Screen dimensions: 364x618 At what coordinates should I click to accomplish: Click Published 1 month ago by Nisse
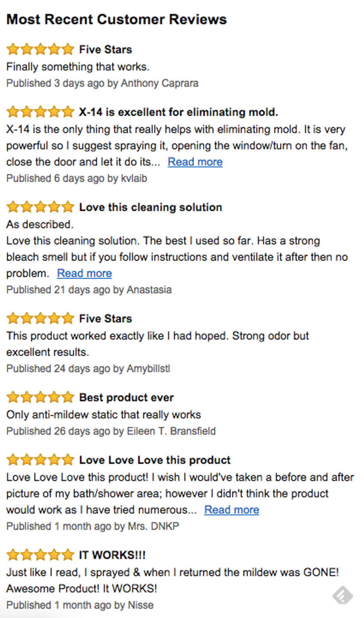point(80,605)
